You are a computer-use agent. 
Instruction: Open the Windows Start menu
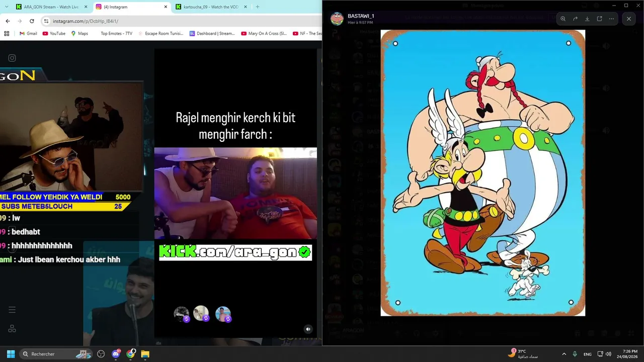pos(11,354)
